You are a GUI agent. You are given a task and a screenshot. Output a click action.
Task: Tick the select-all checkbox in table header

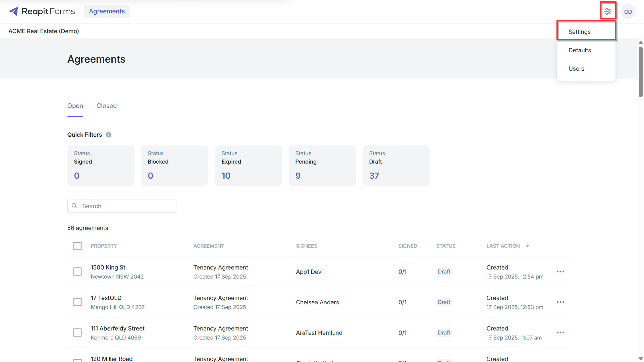pos(77,246)
